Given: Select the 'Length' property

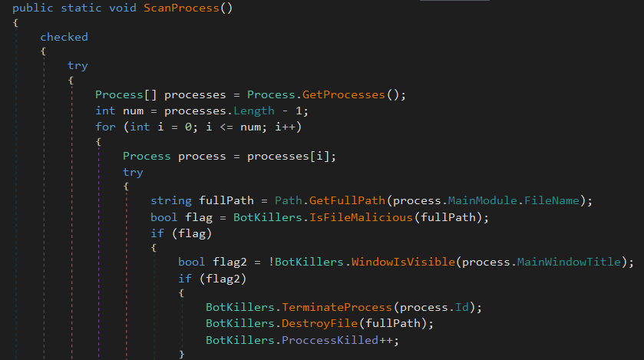Looking at the screenshot, I should 254,111.
